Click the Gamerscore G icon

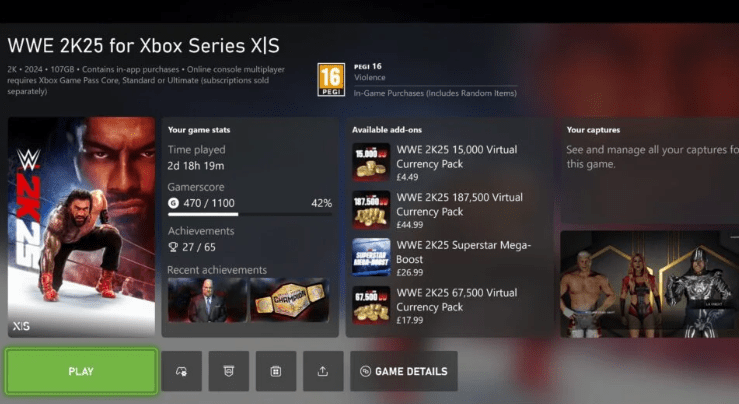pos(173,203)
